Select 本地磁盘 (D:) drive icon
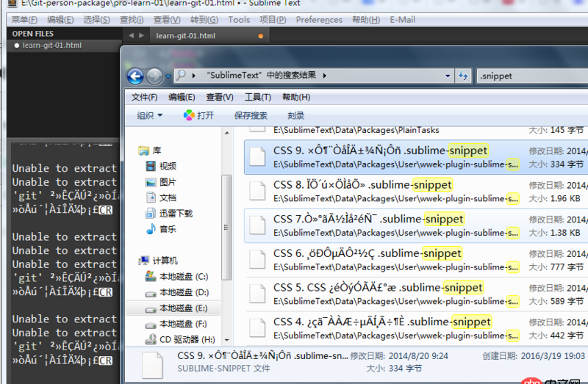 click(151, 294)
